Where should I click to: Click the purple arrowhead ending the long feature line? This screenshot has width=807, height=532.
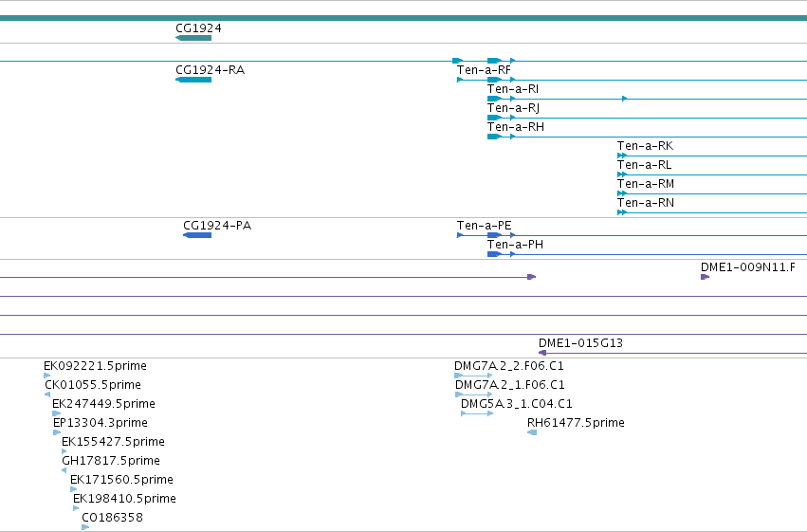coord(532,277)
